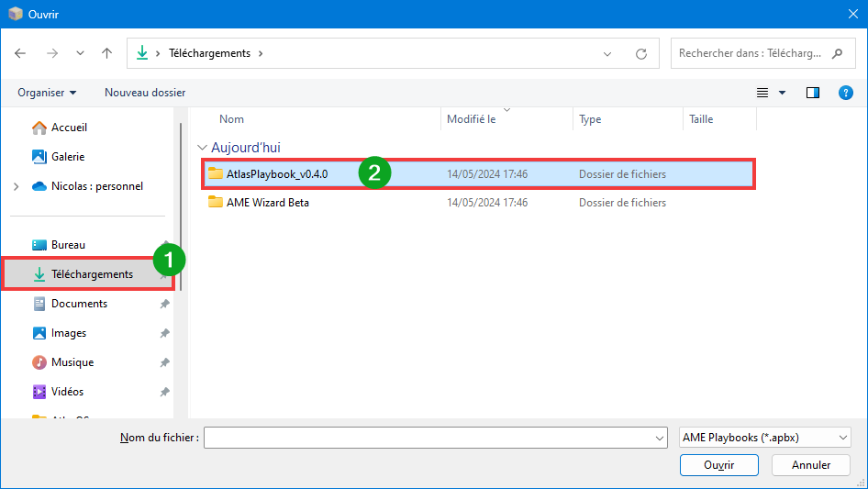Click the Bureau desktop icon
The image size is (868, 489).
pos(39,245)
